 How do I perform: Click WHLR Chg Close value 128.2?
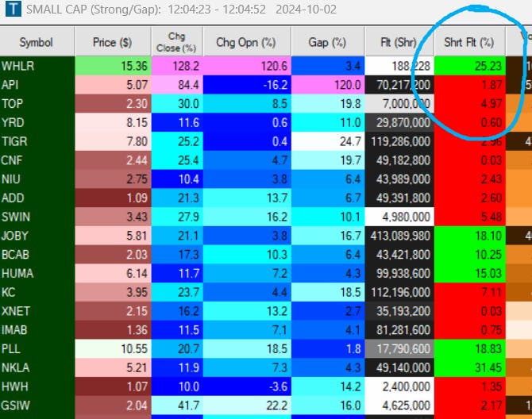coord(177,66)
